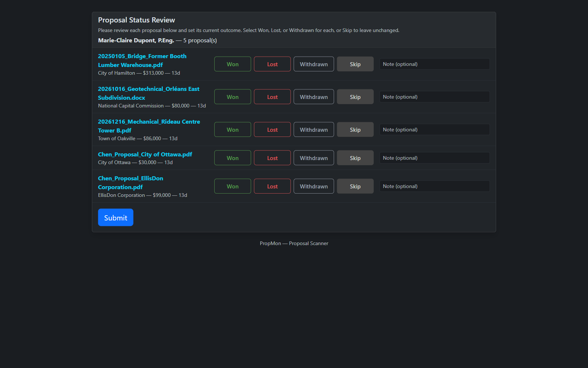The image size is (588, 368).
Task: Select Withdrawn for the Hamilton bridge proposal
Action: [x=313, y=64]
